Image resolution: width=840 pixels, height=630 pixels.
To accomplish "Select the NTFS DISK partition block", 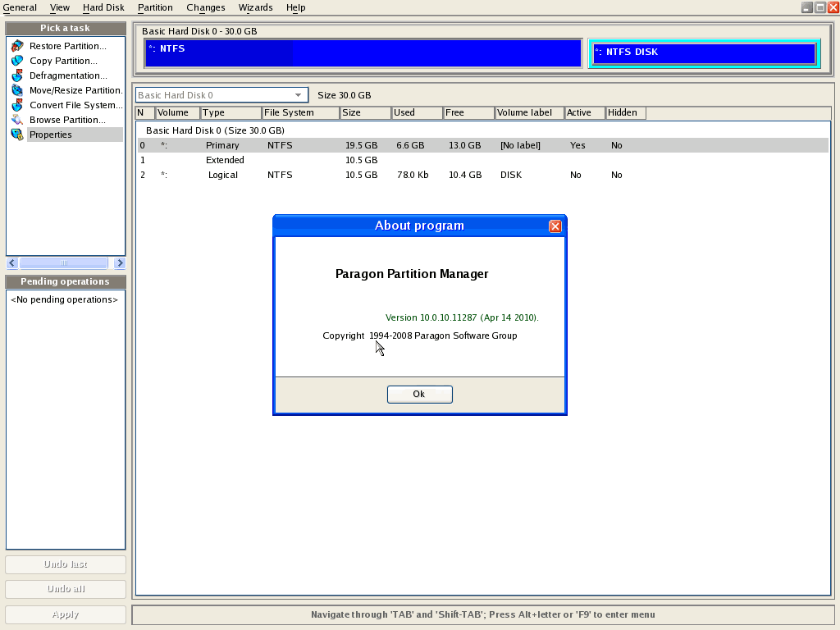I will [x=704, y=53].
